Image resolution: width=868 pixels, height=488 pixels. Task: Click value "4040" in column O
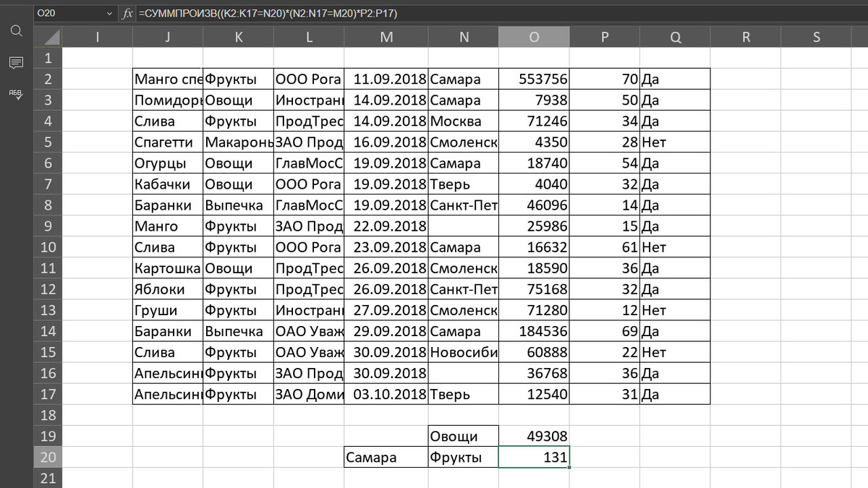534,184
